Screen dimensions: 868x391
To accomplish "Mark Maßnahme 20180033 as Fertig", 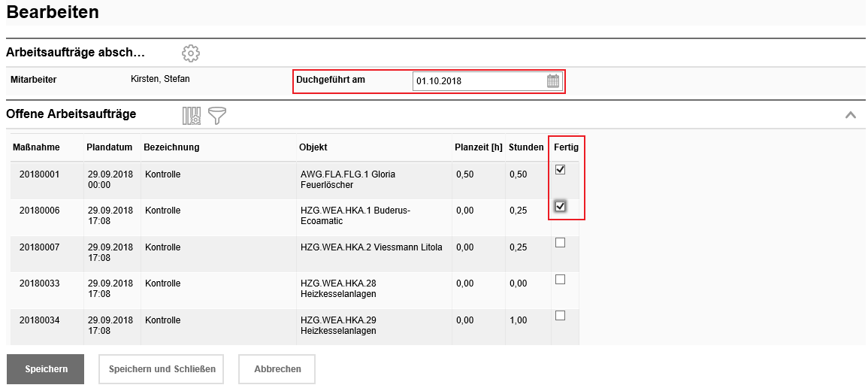I will [x=560, y=280].
